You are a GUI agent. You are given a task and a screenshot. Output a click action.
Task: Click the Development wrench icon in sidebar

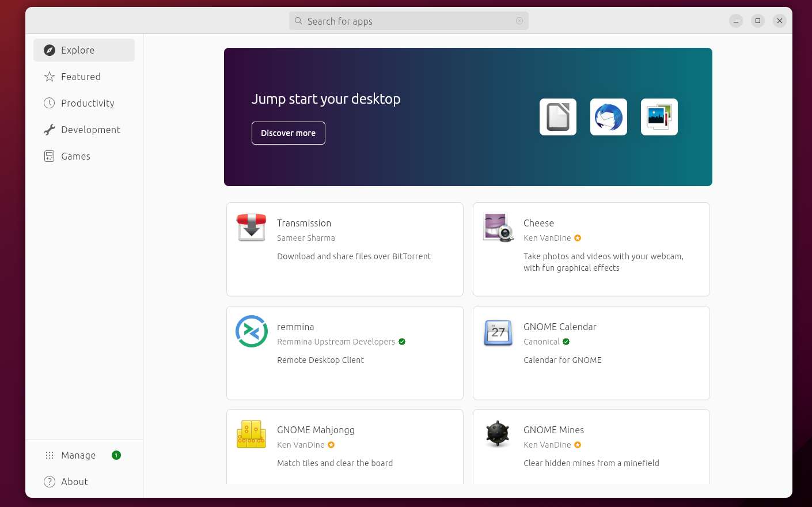[50, 130]
